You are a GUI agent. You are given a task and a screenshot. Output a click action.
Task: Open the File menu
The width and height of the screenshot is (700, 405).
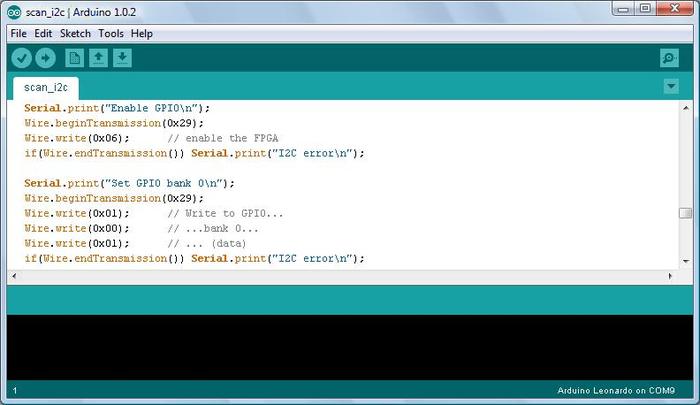click(x=19, y=33)
